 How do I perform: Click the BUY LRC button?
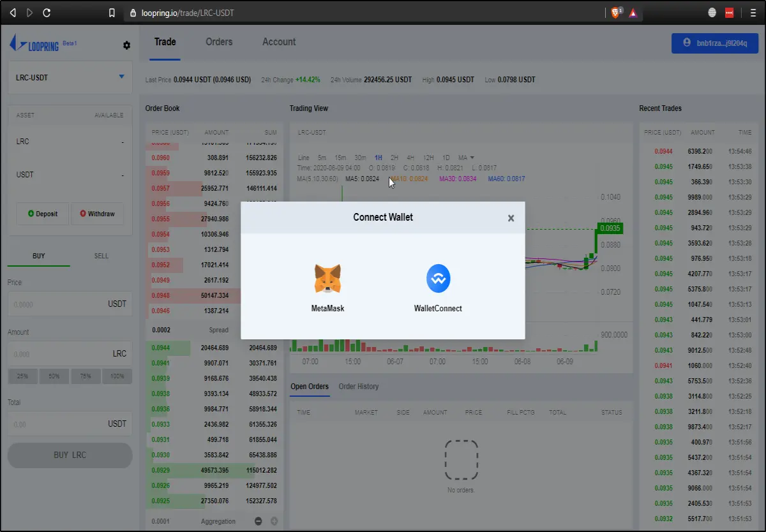click(70, 455)
